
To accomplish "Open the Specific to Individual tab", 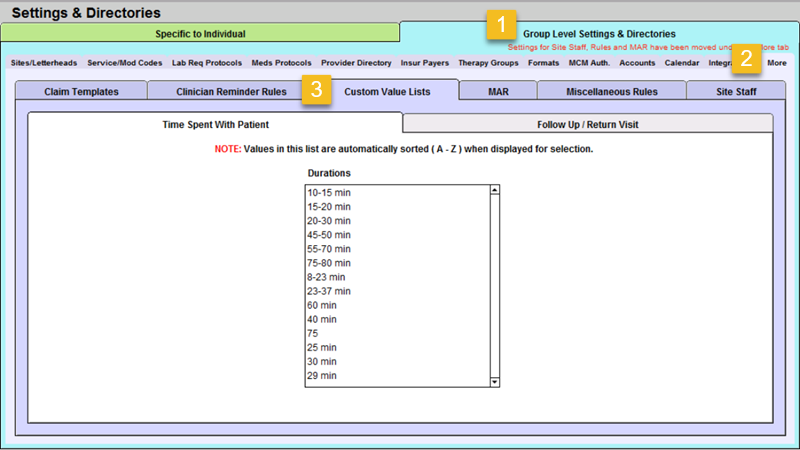I will click(x=200, y=33).
